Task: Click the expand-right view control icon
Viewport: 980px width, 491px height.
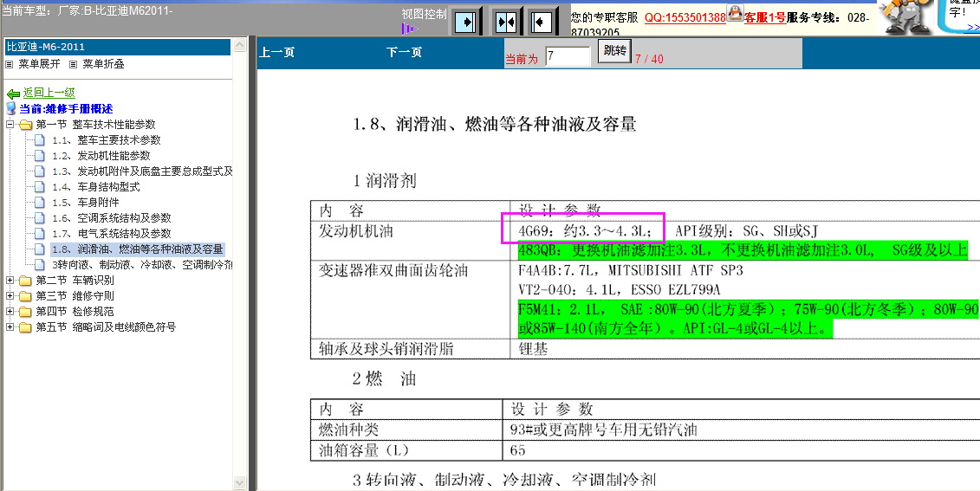Action: click(465, 23)
